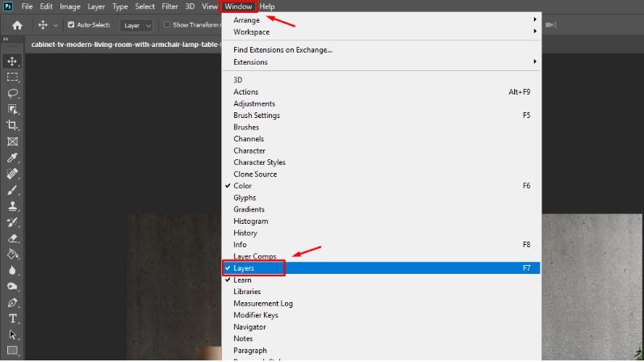This screenshot has height=362, width=644.
Task: Select the Frame tool
Action: (x=12, y=141)
